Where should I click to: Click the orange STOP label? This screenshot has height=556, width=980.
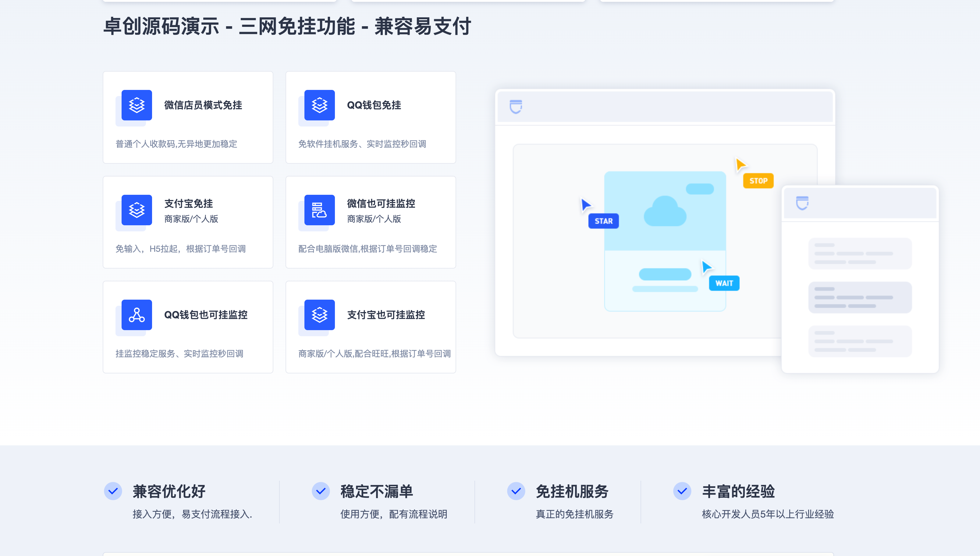pos(758,181)
